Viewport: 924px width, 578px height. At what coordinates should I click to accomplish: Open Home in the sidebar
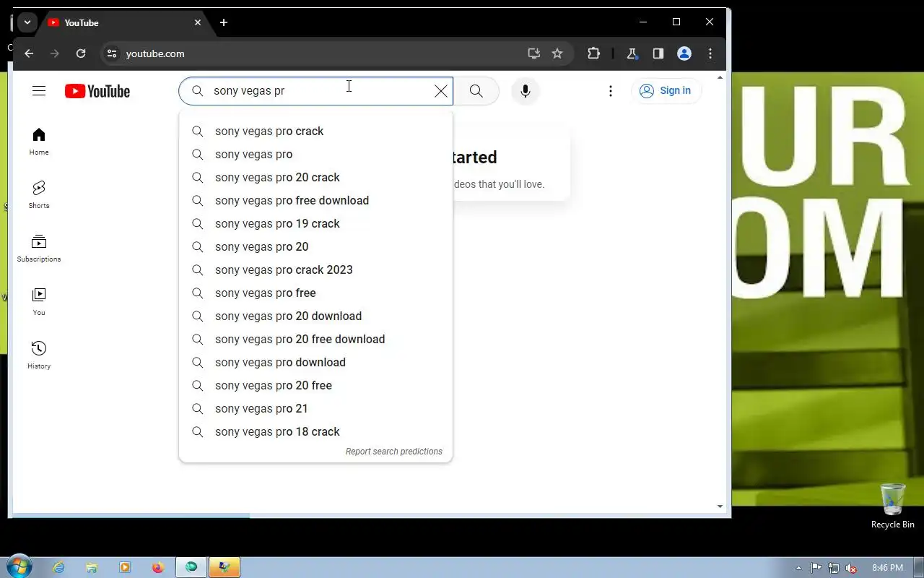[x=39, y=142]
